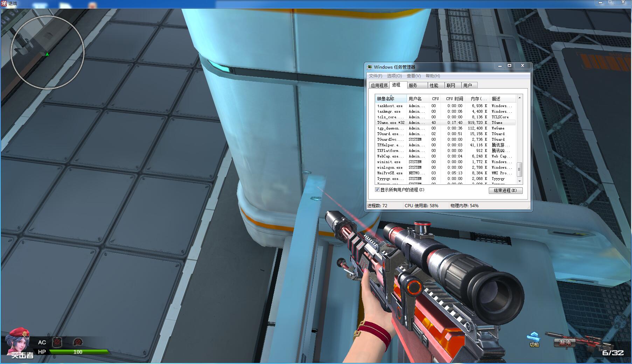Click the Task Manager title bar icon
Screen dimensions: 632x364
point(369,67)
